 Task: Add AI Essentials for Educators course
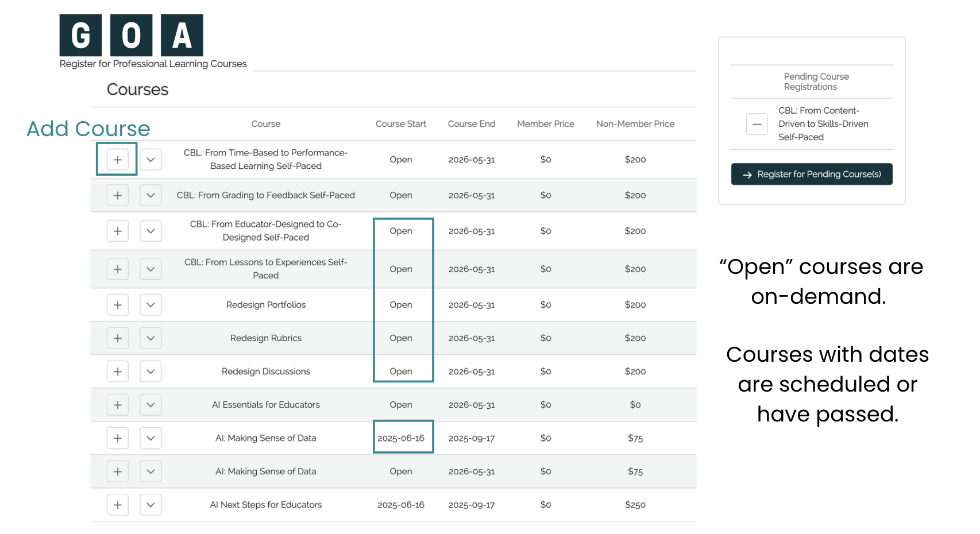click(117, 405)
